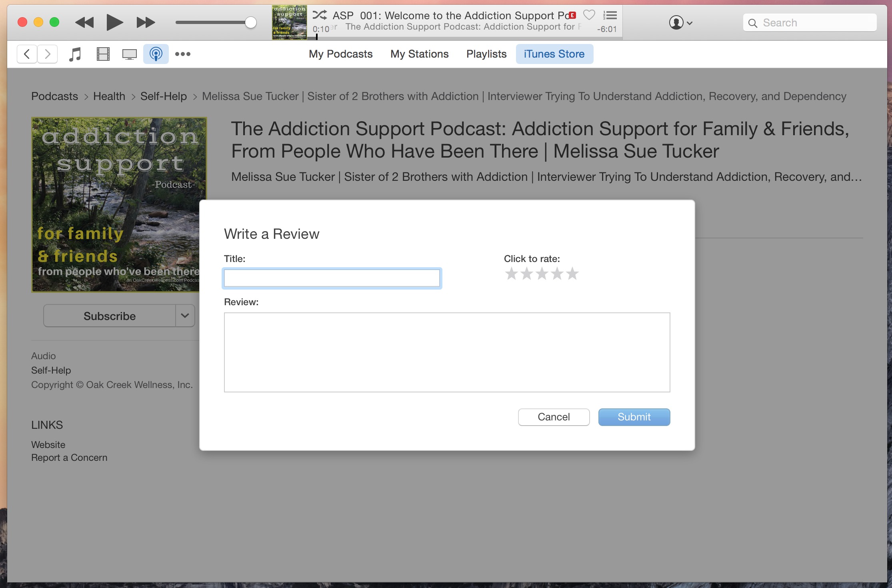Love the track with the heart icon
Screen dimensions: 892x588
coord(589,15)
